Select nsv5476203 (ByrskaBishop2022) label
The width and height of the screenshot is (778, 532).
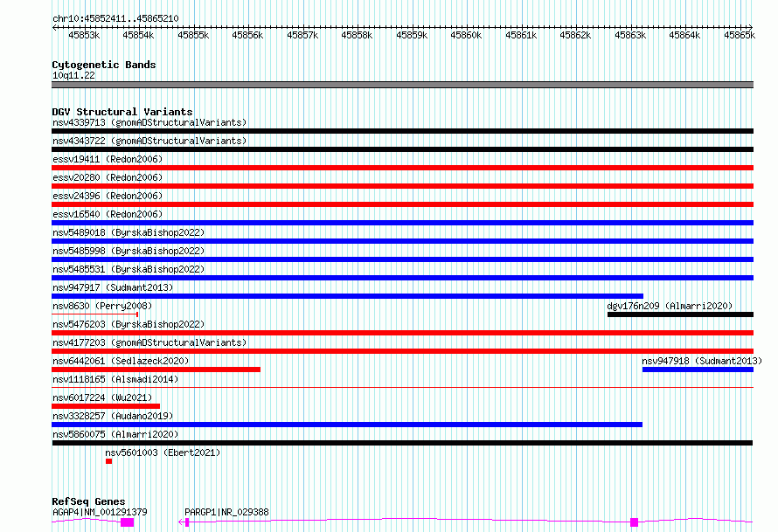point(129,324)
